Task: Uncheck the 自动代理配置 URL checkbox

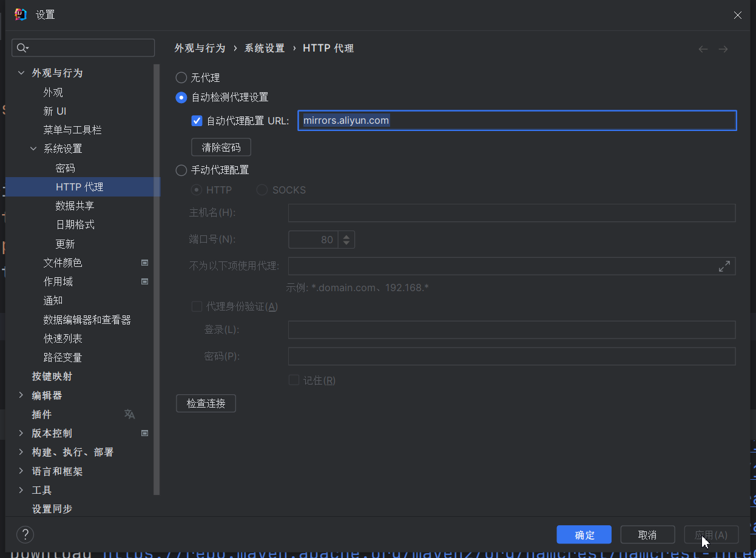Action: pos(197,120)
